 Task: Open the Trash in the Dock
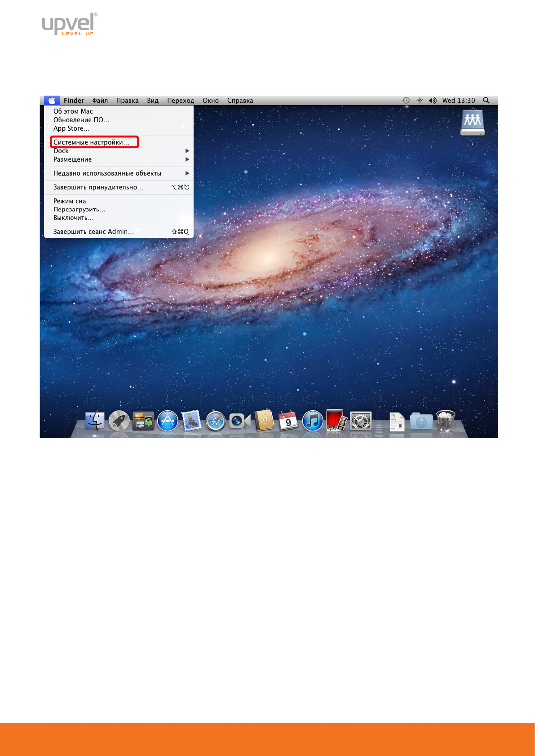[x=446, y=421]
